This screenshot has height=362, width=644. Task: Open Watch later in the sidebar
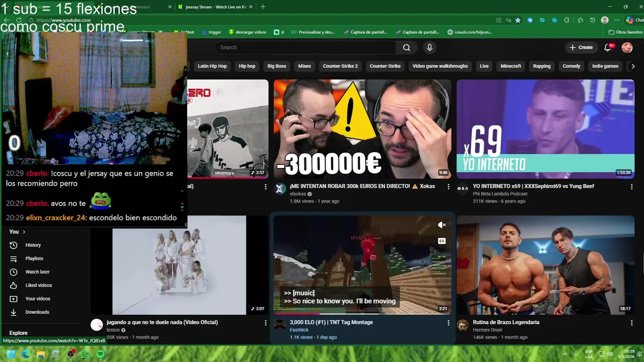pos(37,272)
